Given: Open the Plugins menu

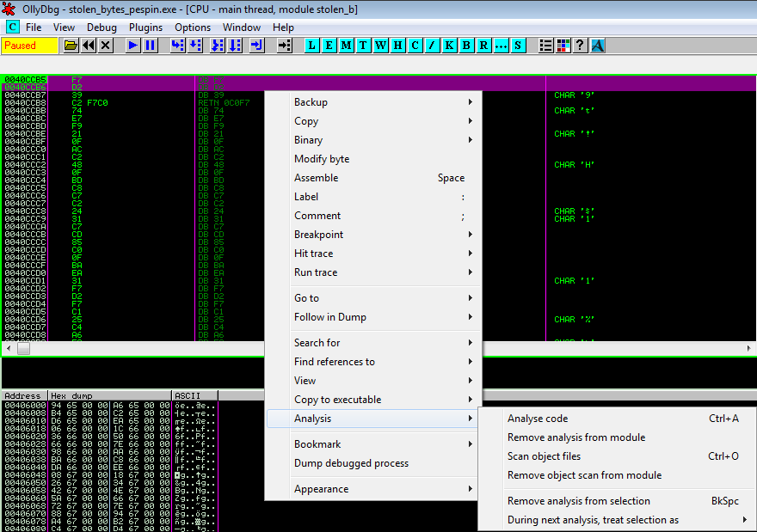Looking at the screenshot, I should 145,28.
